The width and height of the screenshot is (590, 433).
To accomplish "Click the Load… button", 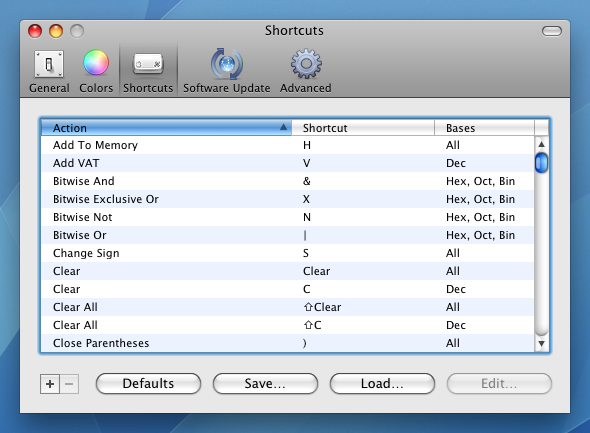I will point(382,384).
